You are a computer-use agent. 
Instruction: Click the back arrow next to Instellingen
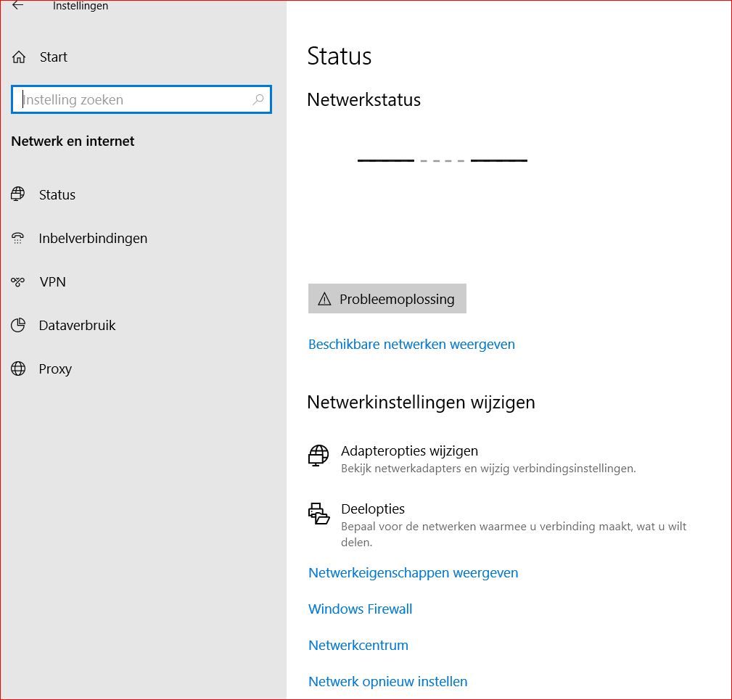tap(18, 6)
